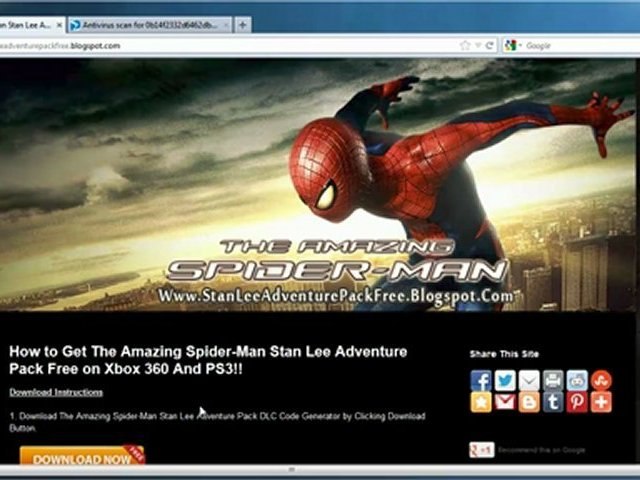This screenshot has height=480, width=640.
Task: Click the How to Get Spider-Man heading
Action: point(208,360)
